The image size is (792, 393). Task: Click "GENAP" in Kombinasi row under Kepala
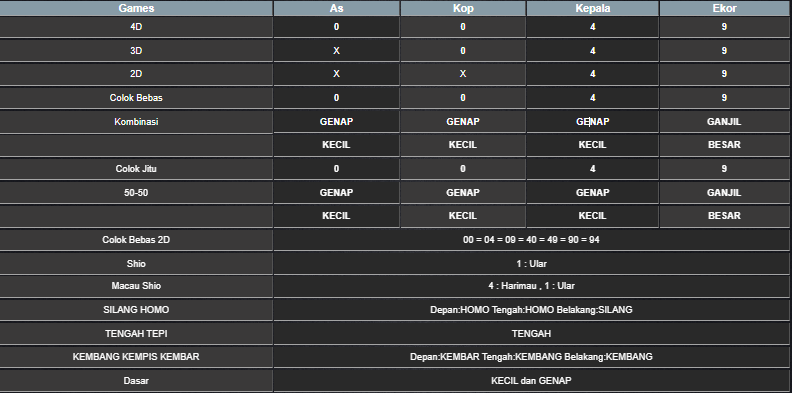tap(592, 122)
